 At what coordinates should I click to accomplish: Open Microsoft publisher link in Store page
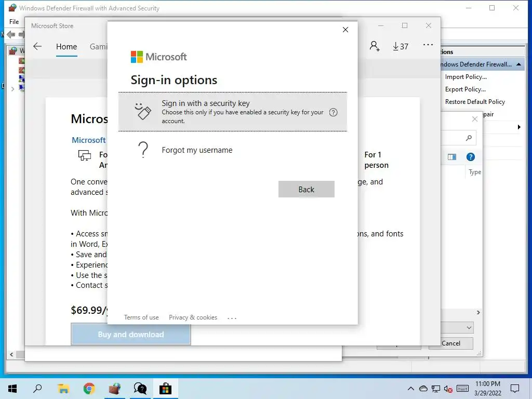pyautogui.click(x=89, y=140)
